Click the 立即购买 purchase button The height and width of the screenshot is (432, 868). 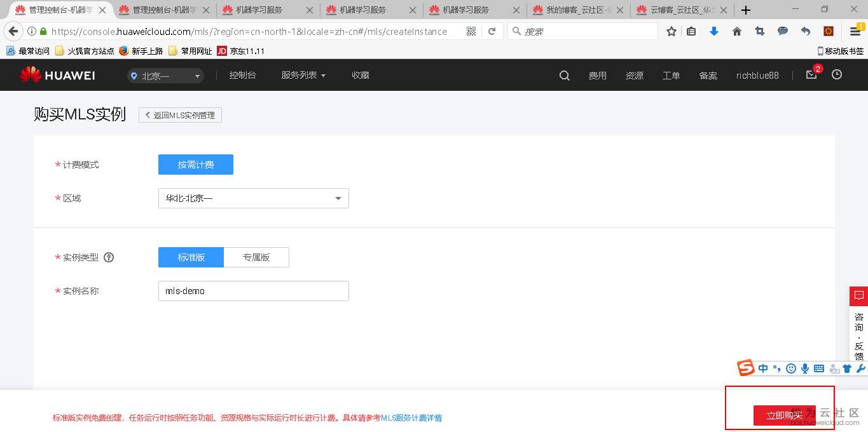784,415
